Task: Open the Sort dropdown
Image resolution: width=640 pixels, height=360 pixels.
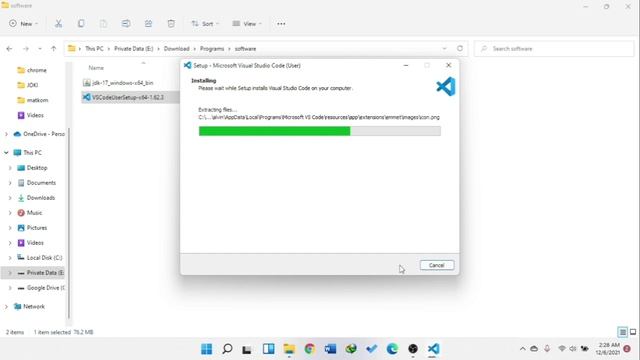Action: (205, 24)
